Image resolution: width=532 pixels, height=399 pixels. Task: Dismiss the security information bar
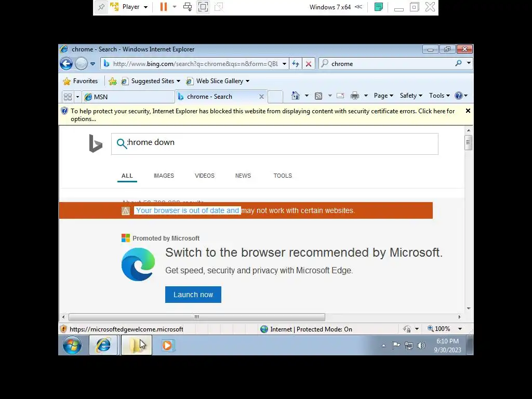[468, 111]
